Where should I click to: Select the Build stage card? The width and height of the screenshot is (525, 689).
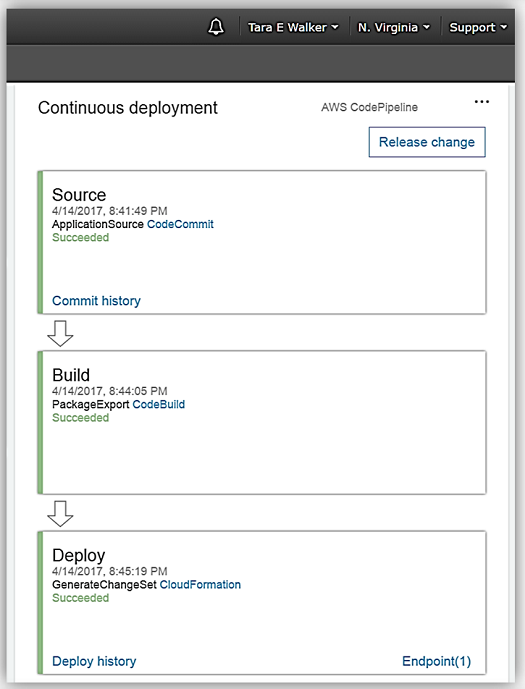pos(262,422)
